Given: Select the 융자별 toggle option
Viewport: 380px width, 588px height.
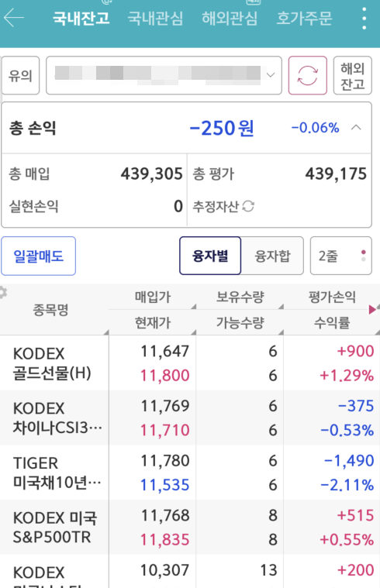Looking at the screenshot, I should (x=210, y=256).
